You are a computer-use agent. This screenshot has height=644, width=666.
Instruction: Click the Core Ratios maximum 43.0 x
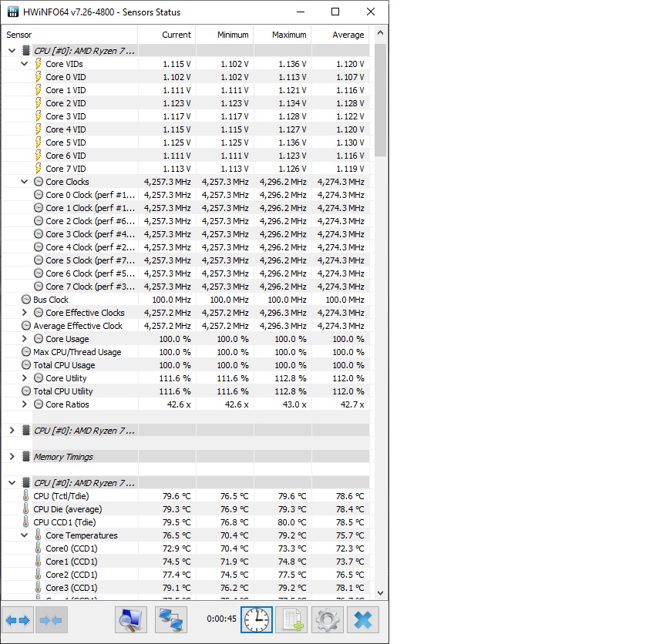pos(294,404)
